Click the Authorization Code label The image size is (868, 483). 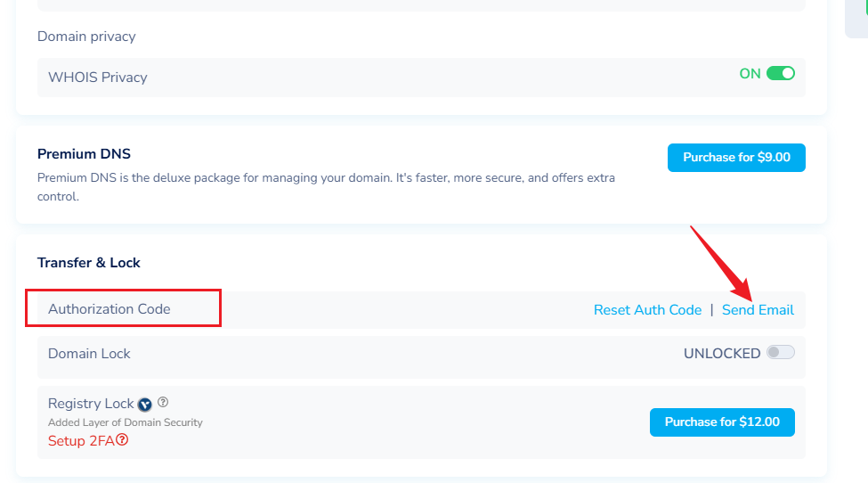[109, 309]
